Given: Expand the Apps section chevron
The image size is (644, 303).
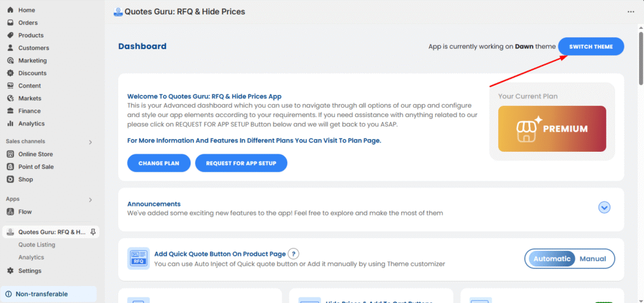Looking at the screenshot, I should coord(91,200).
